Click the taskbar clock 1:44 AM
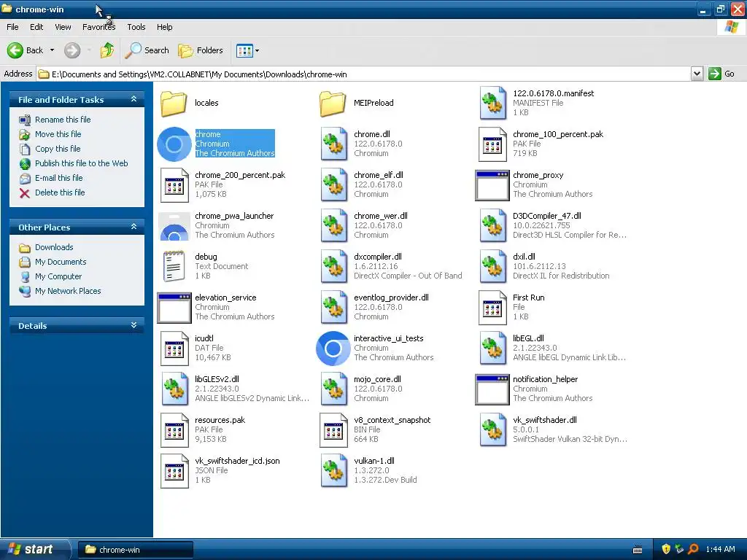747x560 pixels. click(x=720, y=550)
